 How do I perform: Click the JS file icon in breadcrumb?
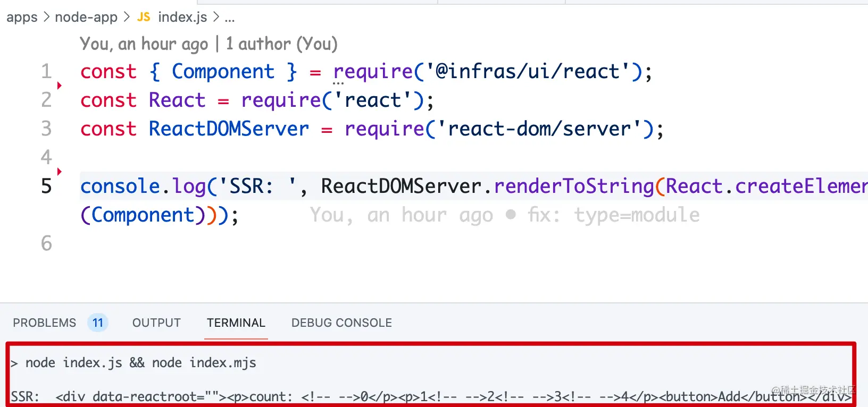144,17
